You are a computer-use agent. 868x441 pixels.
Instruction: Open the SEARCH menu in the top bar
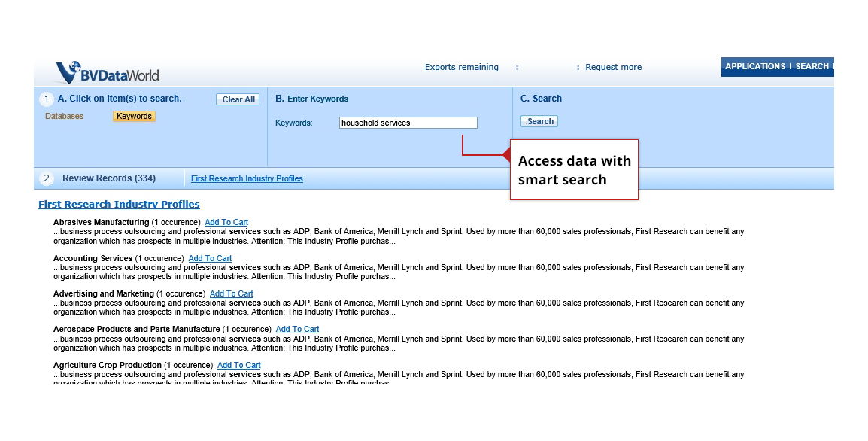coord(812,66)
